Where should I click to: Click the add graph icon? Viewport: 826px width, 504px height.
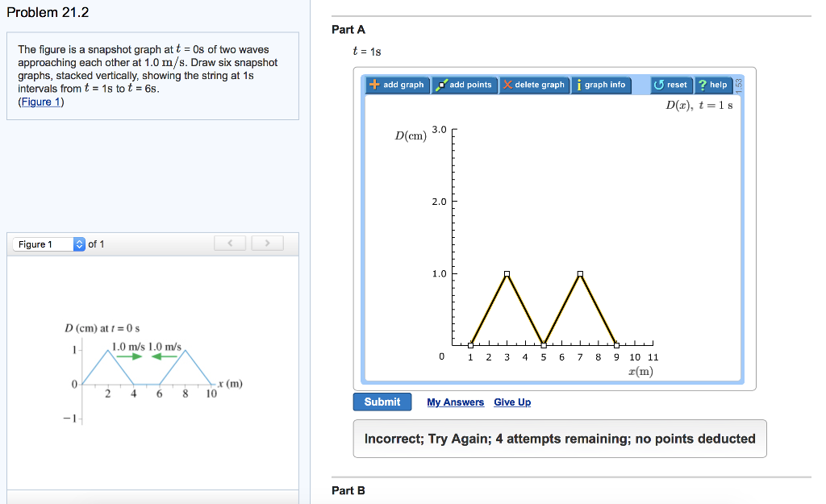(397, 85)
